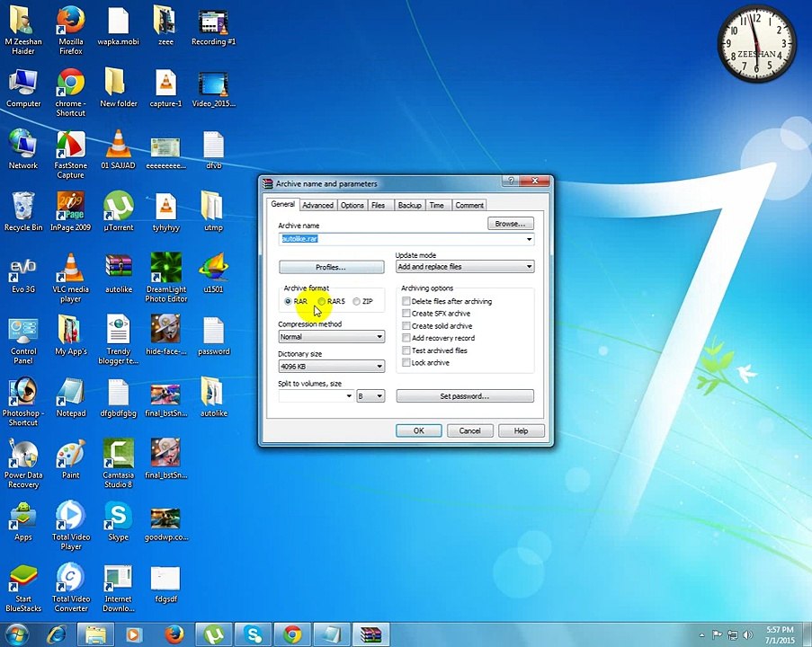Enable Add recovery record checkbox

406,338
